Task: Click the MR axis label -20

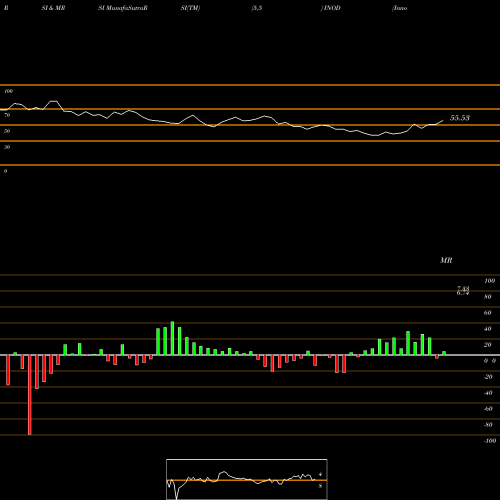Action: pyautogui.click(x=488, y=377)
